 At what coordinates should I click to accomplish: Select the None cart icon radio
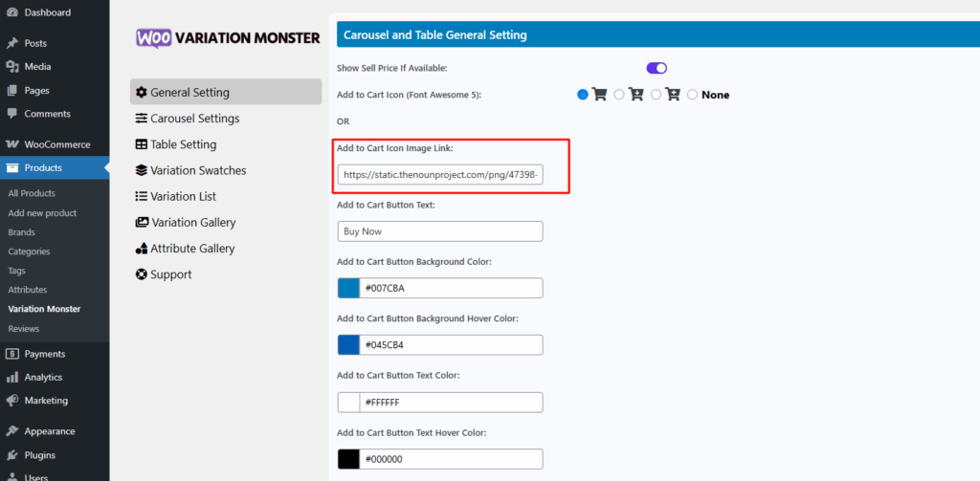(693, 95)
